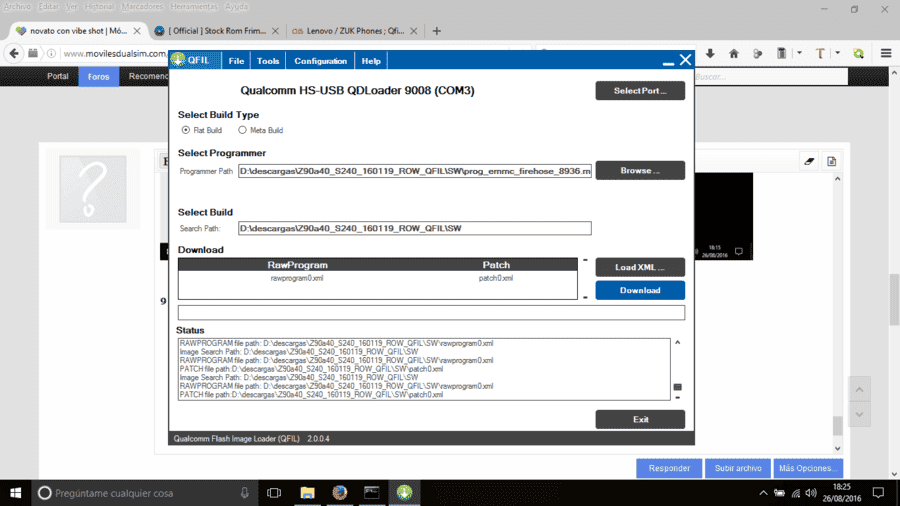Viewport: 900px width, 506px height.
Task: Select patch0.xml in the Patch column
Action: [x=496, y=278]
